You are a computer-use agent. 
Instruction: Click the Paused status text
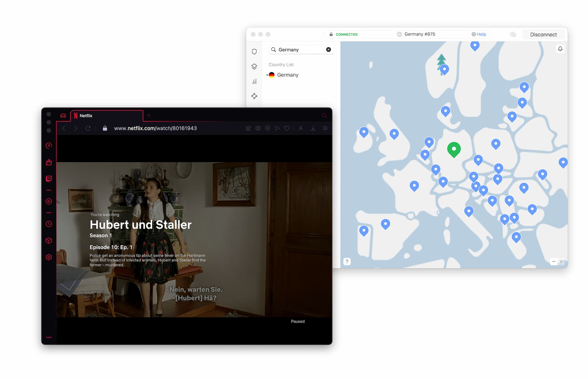(x=298, y=321)
